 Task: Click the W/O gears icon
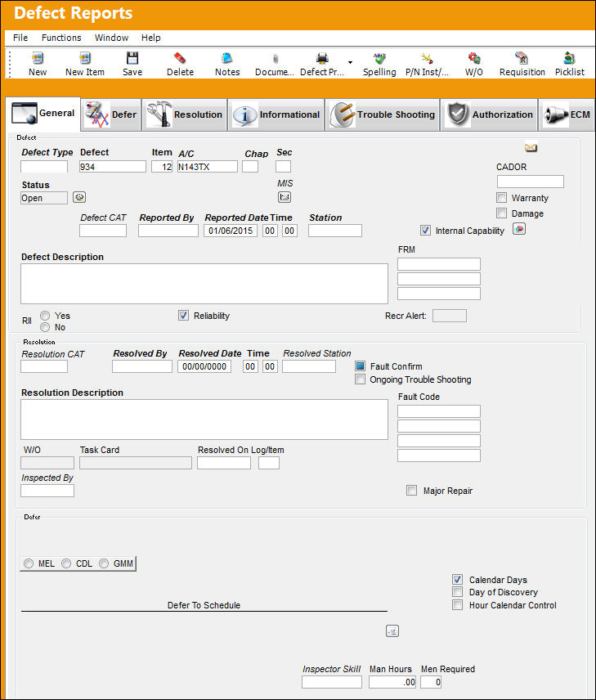point(473,58)
